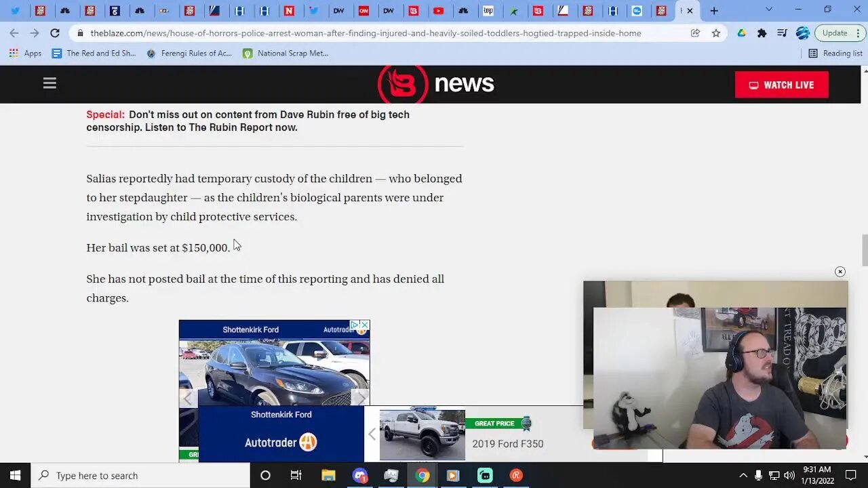
Task: Switch to the Washington Post tab
Action: pyautogui.click(x=488, y=11)
